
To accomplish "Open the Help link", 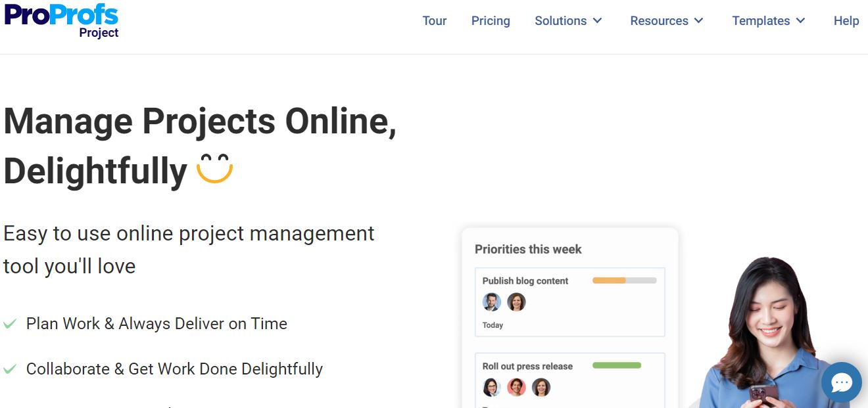I will pos(846,21).
